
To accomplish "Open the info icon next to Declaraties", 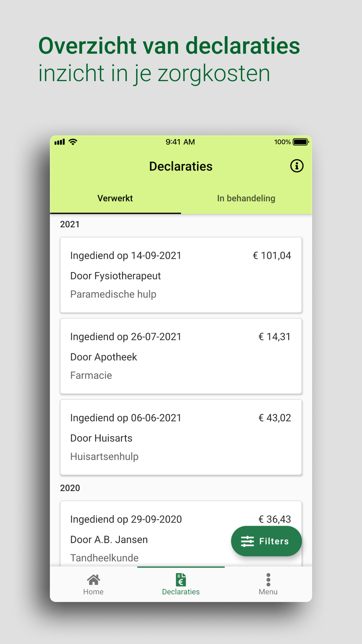I will [296, 166].
